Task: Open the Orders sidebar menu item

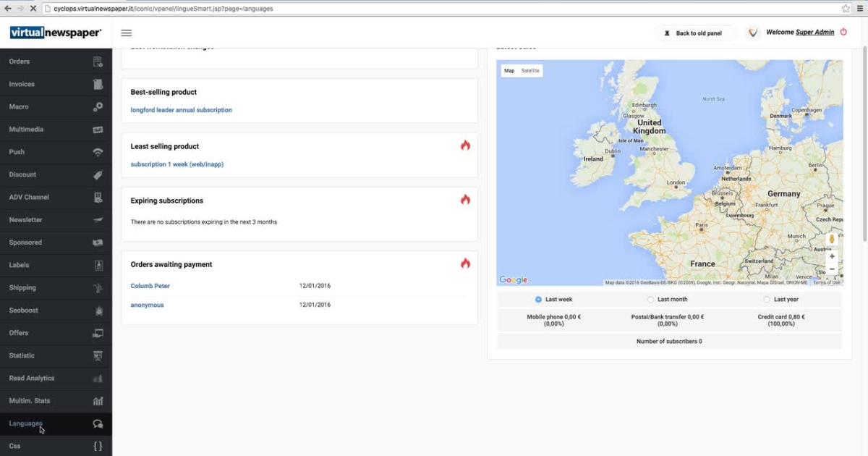Action: (x=20, y=62)
